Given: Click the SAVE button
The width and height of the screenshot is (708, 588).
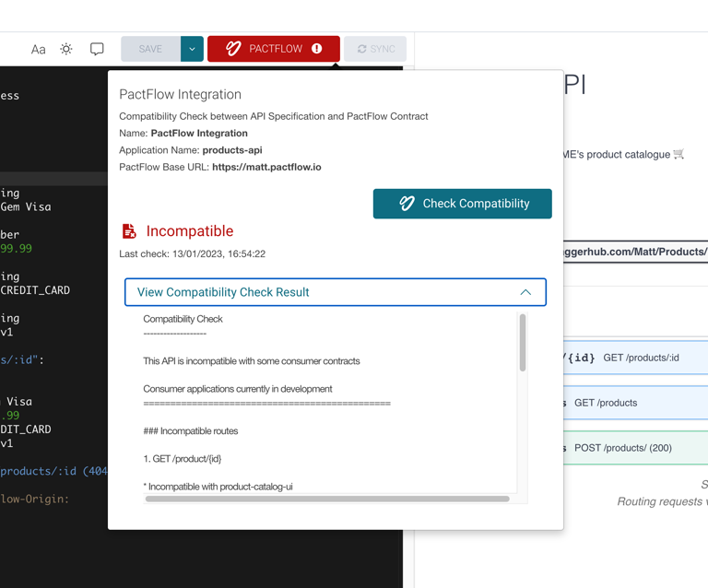Looking at the screenshot, I should 150,49.
